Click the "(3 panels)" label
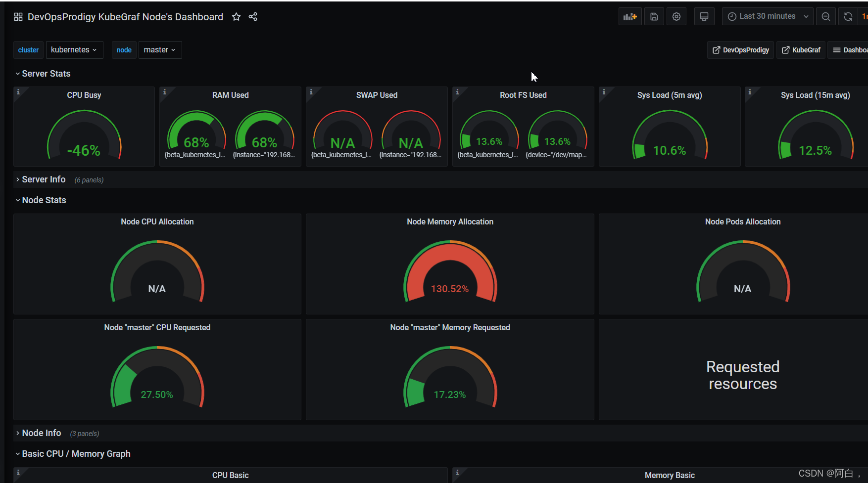 click(85, 434)
